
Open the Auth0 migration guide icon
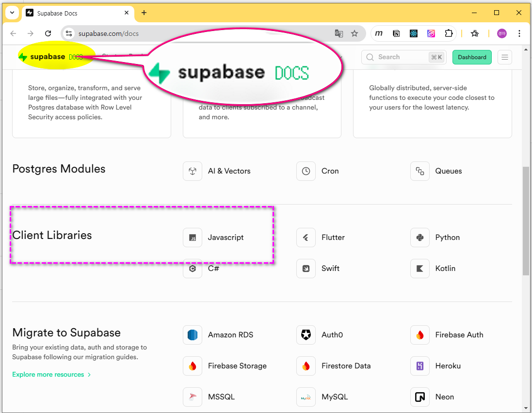tap(306, 335)
